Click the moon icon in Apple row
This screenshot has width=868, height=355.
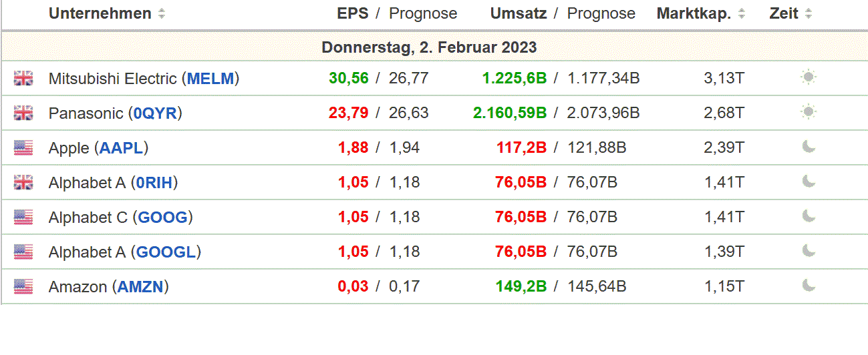809,147
